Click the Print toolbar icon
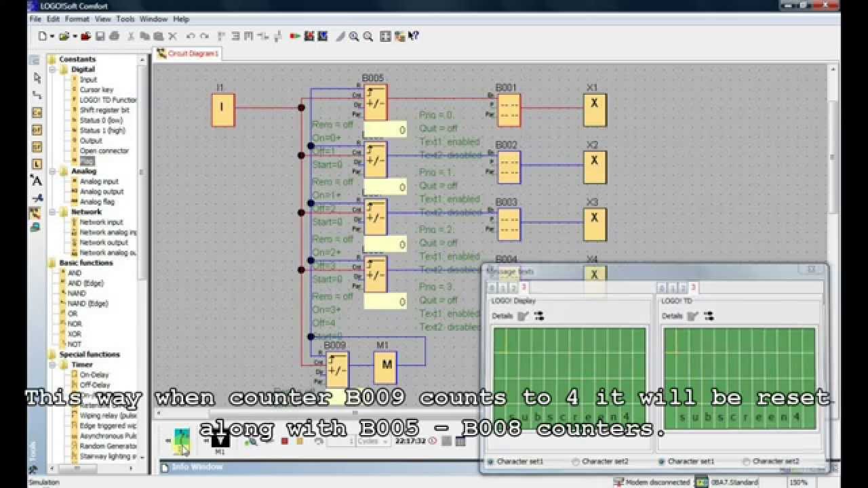The height and width of the screenshot is (488, 868). pyautogui.click(x=114, y=36)
